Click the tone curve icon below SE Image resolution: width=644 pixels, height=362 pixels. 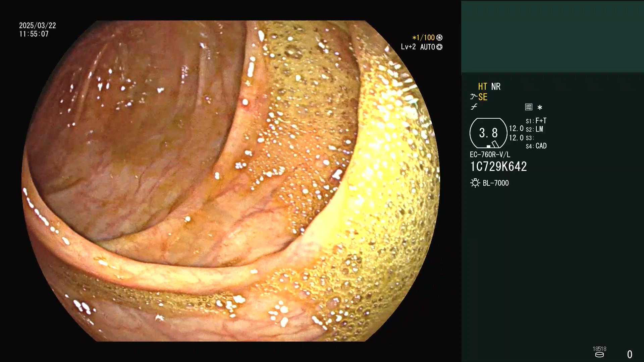(474, 107)
